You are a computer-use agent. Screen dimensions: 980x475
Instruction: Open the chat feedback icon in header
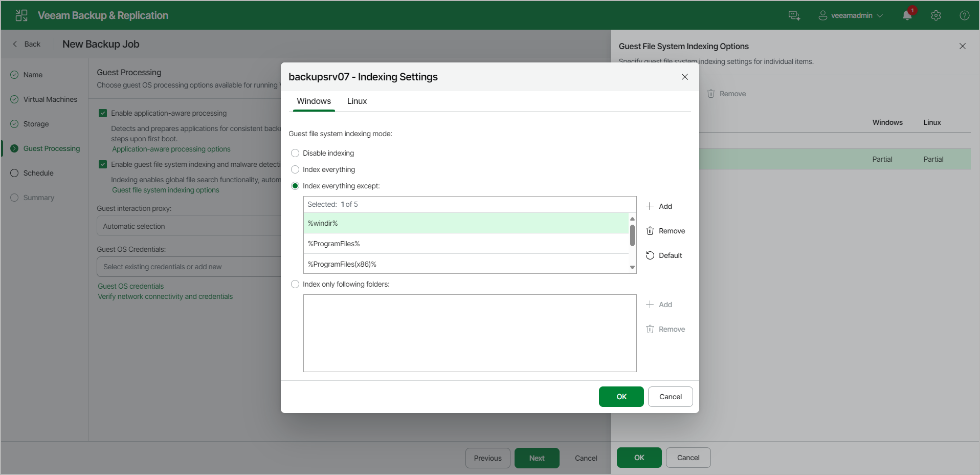(794, 15)
